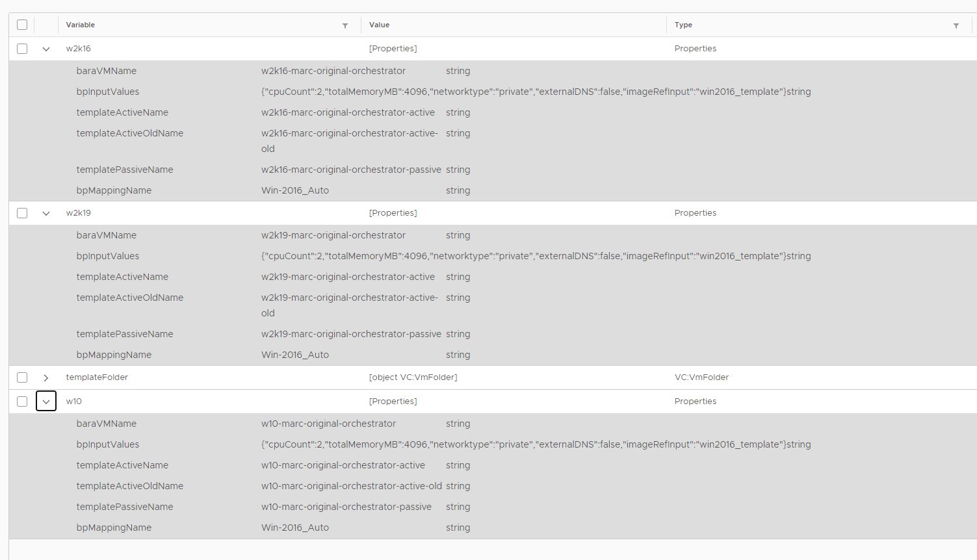Click the VC:VmFolder object value

point(413,377)
